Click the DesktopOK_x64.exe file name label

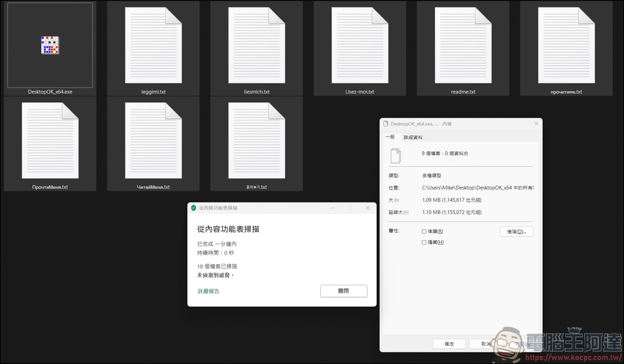50,92
